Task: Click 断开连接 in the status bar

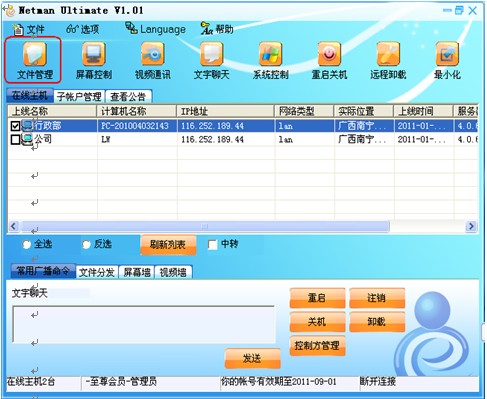Action: click(377, 381)
